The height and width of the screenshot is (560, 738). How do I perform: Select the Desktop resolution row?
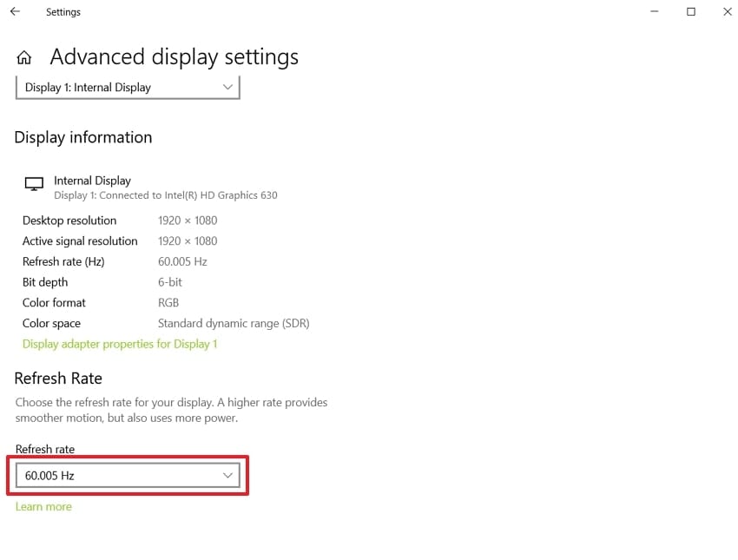tap(69, 221)
